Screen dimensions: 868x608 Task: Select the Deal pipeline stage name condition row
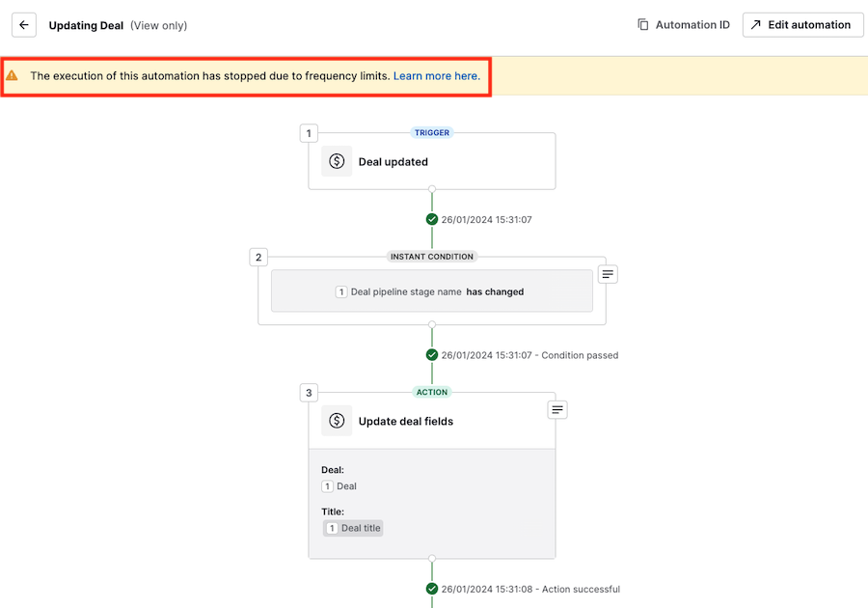click(431, 290)
